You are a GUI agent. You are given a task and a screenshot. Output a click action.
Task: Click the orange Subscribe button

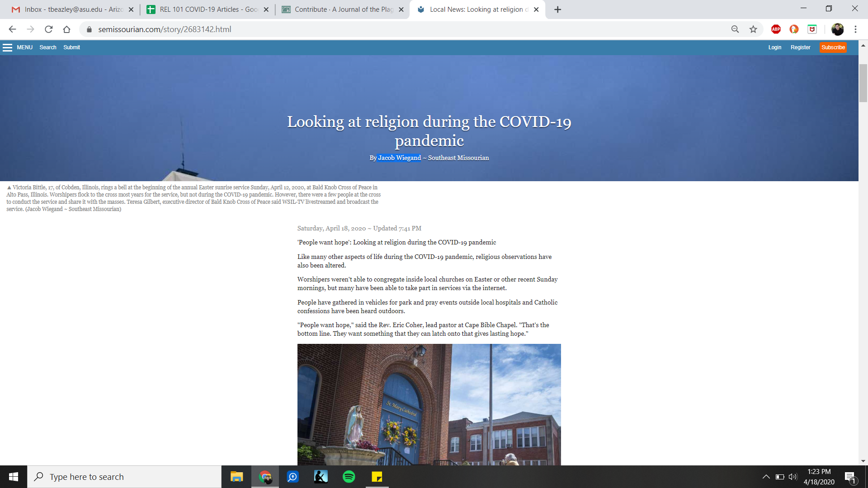833,47
